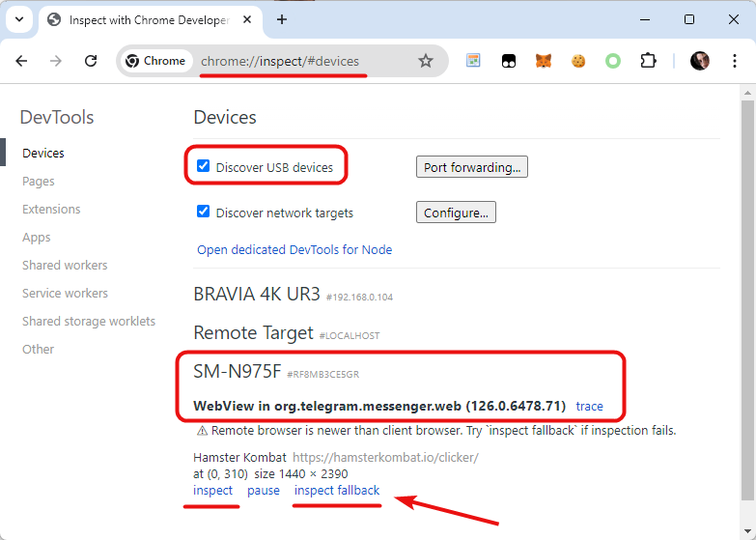Open the Extensions puzzle piece menu
This screenshot has height=540, width=756.
click(648, 61)
